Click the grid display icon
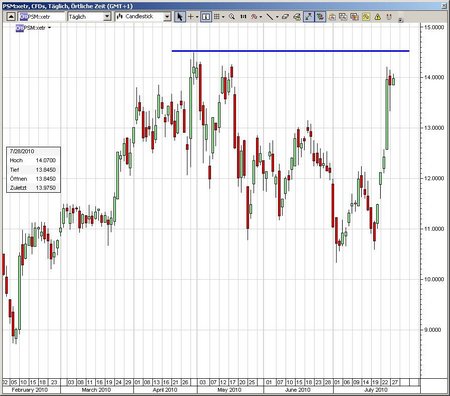The width and height of the screenshot is (450, 396). tap(216, 16)
